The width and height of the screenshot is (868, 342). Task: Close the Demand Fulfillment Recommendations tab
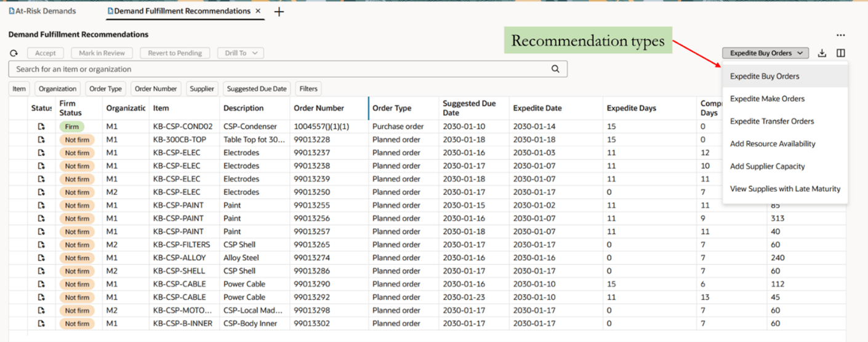[258, 11]
